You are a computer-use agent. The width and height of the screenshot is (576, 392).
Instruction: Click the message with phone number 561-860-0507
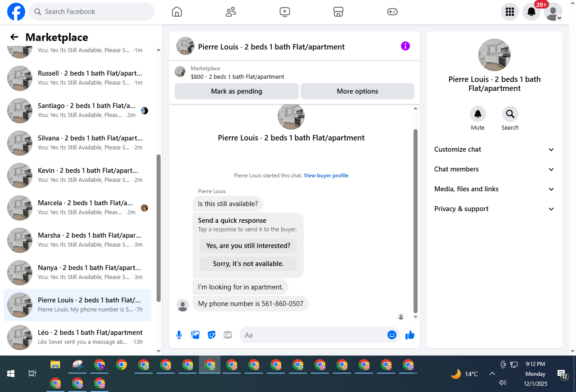[x=251, y=304]
